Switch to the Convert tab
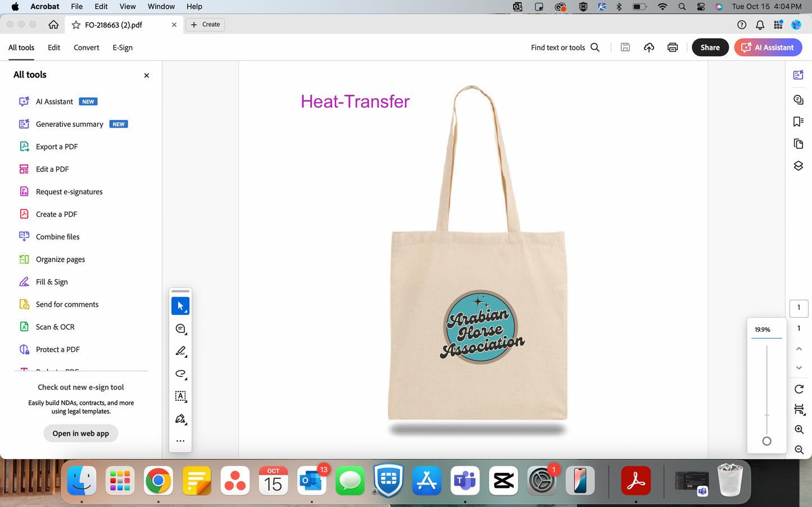Screen dimensions: 812x507 tap(87, 48)
